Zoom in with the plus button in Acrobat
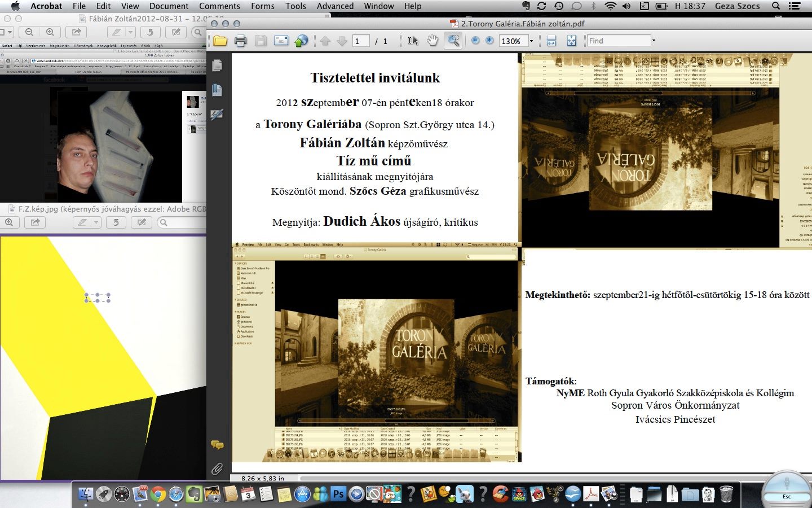This screenshot has width=812, height=508. [489, 41]
